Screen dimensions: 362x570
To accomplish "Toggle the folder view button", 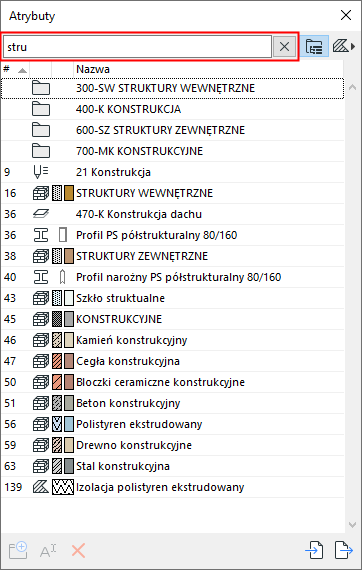I will click(314, 47).
